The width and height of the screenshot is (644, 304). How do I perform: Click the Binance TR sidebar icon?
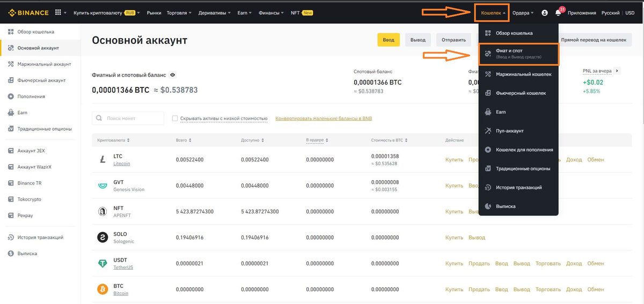[11, 183]
